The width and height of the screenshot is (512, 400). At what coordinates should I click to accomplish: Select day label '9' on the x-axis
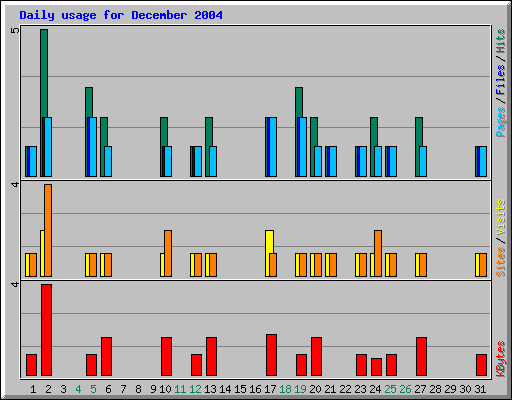tap(153, 389)
